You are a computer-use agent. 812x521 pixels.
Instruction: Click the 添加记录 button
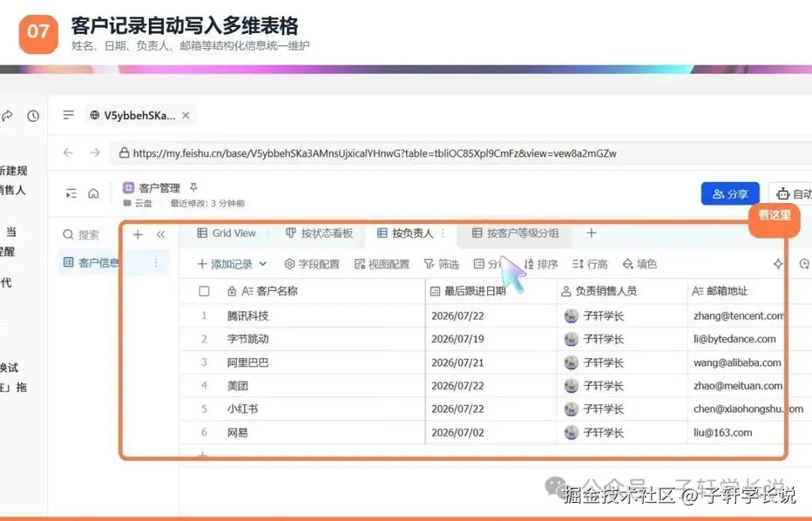(x=225, y=264)
